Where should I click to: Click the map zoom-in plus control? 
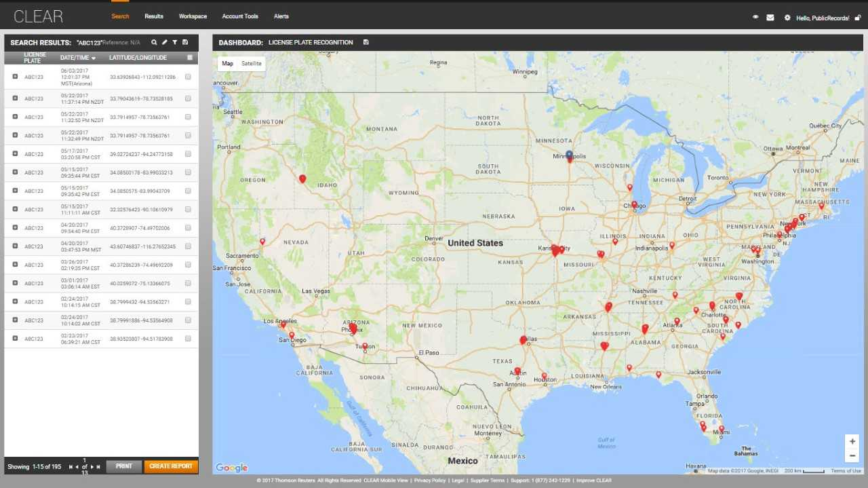852,440
